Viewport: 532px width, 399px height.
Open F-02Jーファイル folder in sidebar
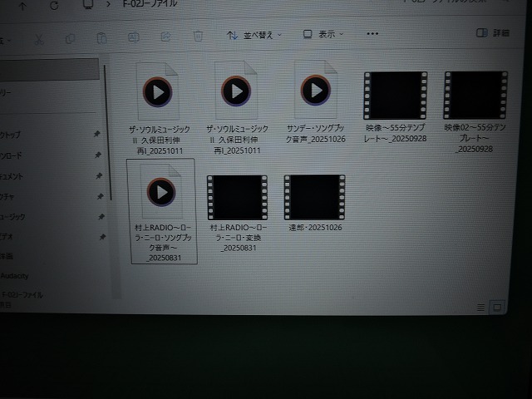pos(22,294)
